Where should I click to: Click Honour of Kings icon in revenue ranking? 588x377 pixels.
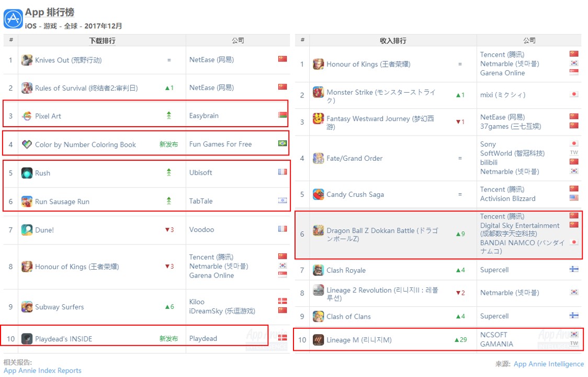coord(319,64)
